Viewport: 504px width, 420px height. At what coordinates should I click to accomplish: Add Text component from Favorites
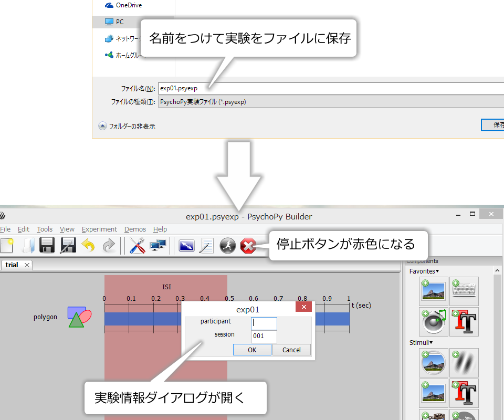click(x=464, y=322)
